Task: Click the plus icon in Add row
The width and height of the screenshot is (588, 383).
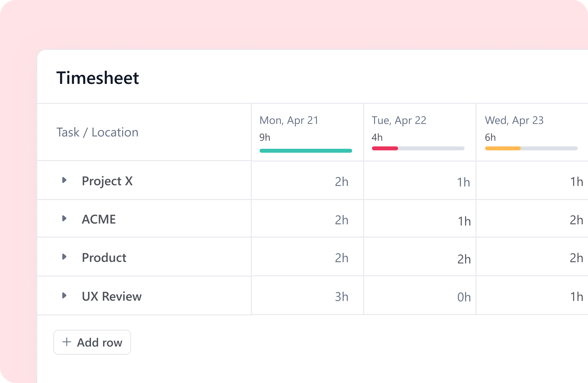Action: click(67, 342)
